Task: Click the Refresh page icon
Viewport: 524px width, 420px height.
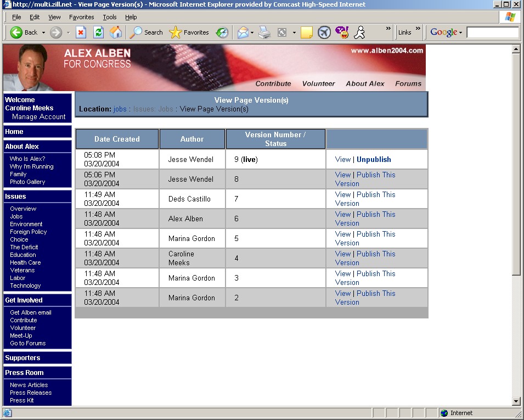Action: point(98,32)
